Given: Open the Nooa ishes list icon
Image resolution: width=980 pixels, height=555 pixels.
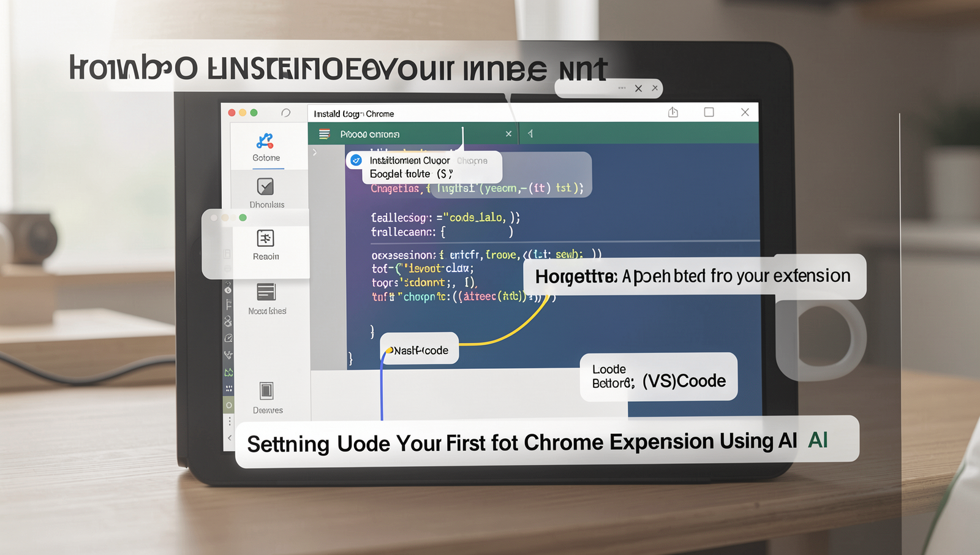Looking at the screenshot, I should 266,292.
